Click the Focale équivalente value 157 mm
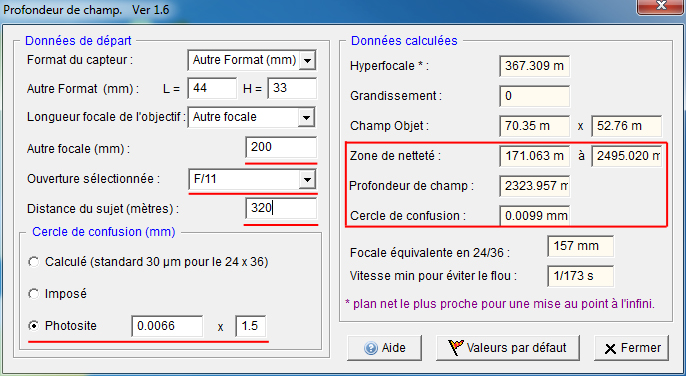The image size is (686, 376). tap(581, 246)
